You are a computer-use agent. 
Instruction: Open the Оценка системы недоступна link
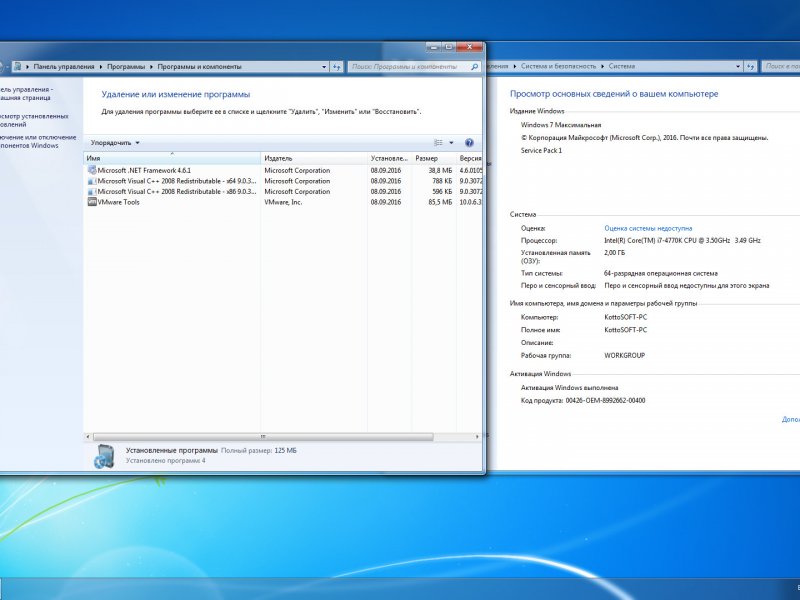(648, 229)
